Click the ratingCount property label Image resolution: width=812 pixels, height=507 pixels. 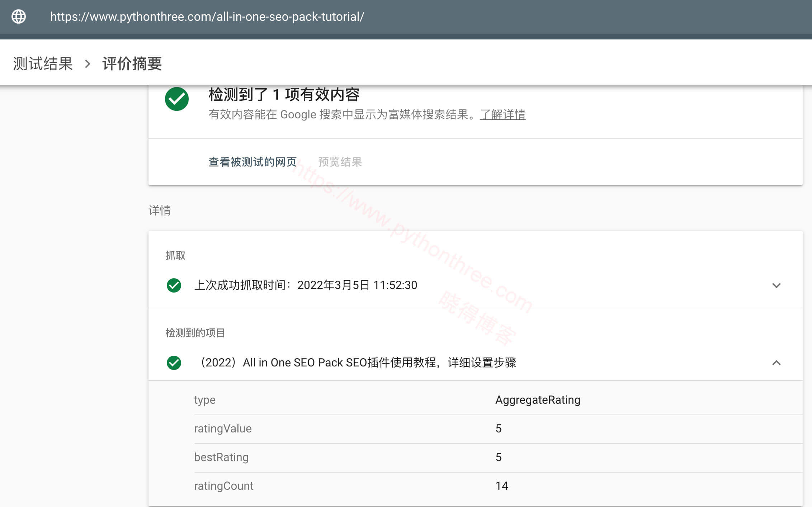pos(224,486)
